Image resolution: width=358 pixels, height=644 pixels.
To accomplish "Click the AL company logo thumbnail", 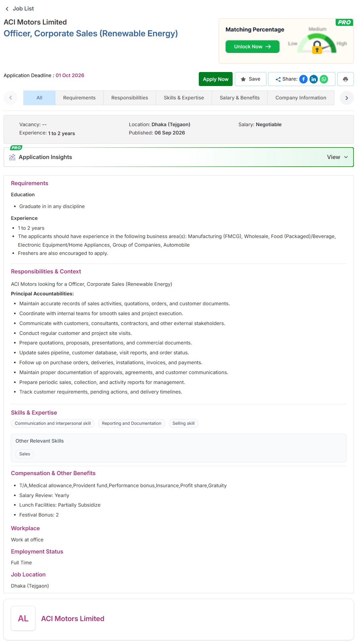I will tap(23, 619).
